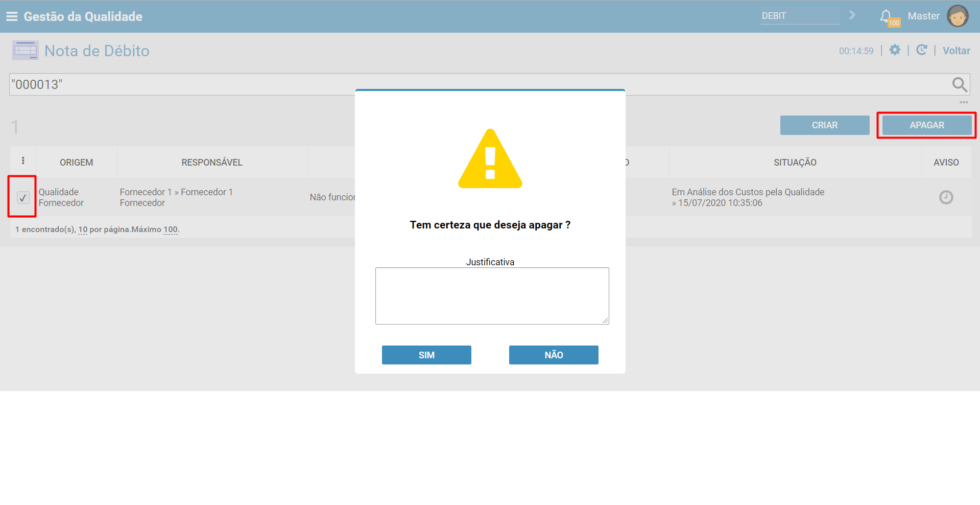This screenshot has height=505, width=980.
Task: Click the Master username label
Action: [923, 16]
